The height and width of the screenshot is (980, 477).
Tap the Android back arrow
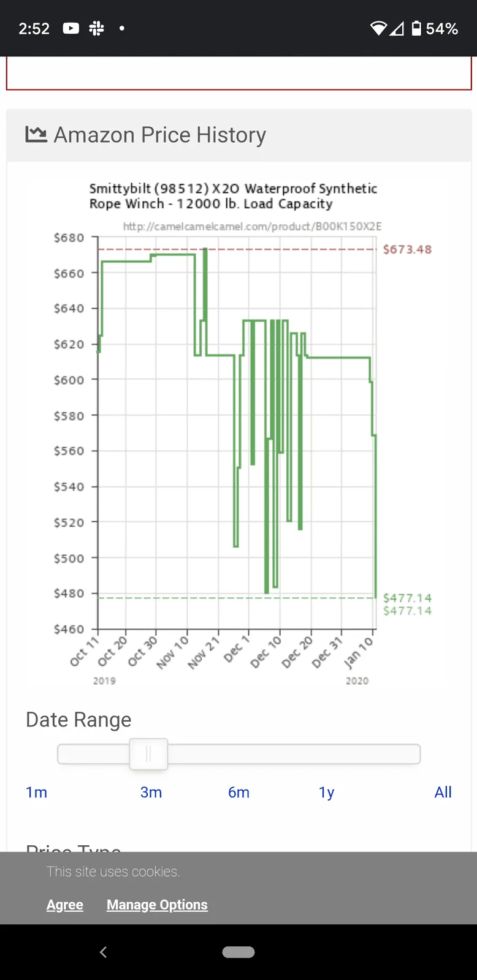coord(103,952)
